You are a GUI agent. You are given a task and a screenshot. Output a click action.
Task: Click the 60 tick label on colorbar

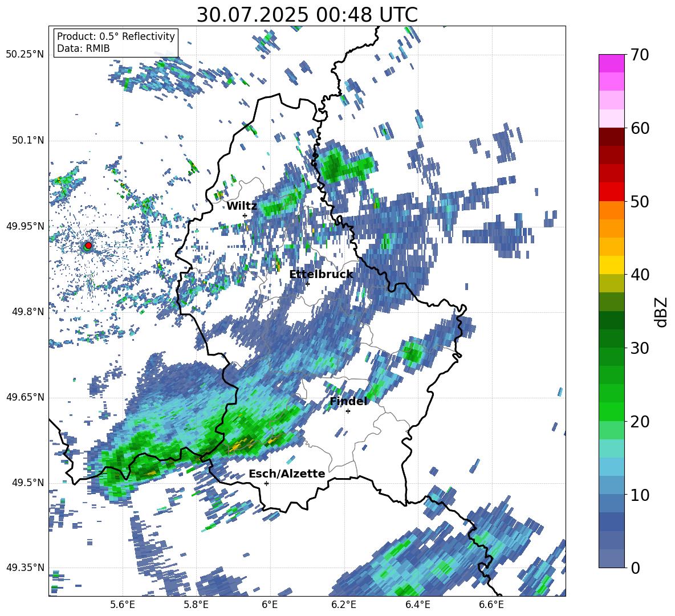click(640, 128)
